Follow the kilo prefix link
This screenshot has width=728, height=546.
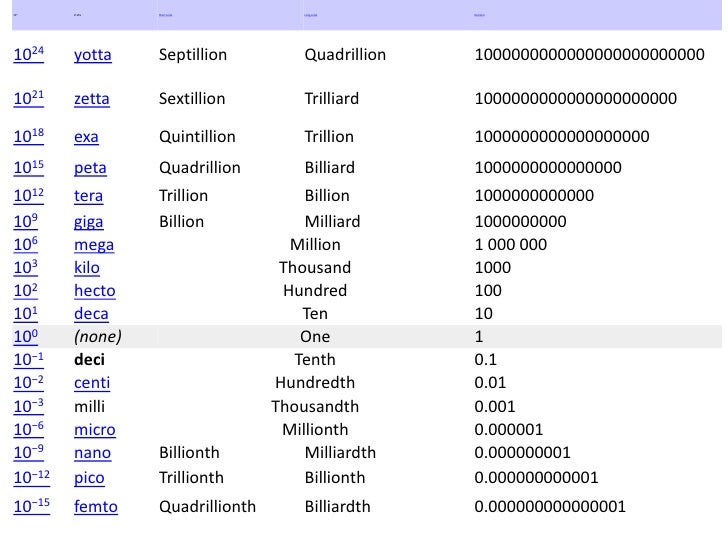(87, 268)
